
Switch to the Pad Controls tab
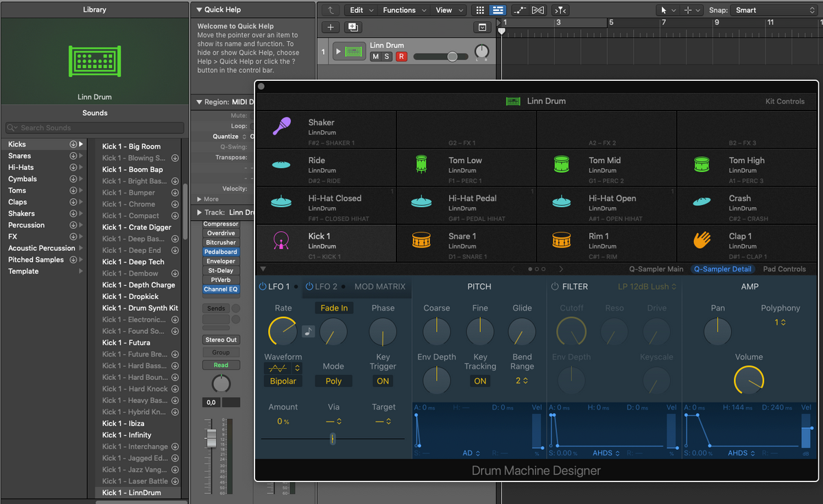784,269
